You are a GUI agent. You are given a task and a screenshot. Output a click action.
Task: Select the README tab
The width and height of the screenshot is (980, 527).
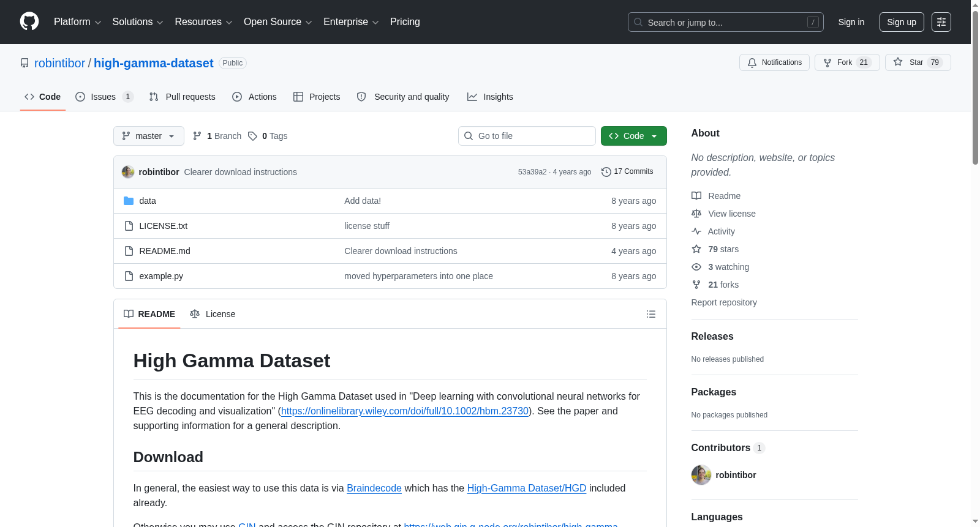pos(149,314)
